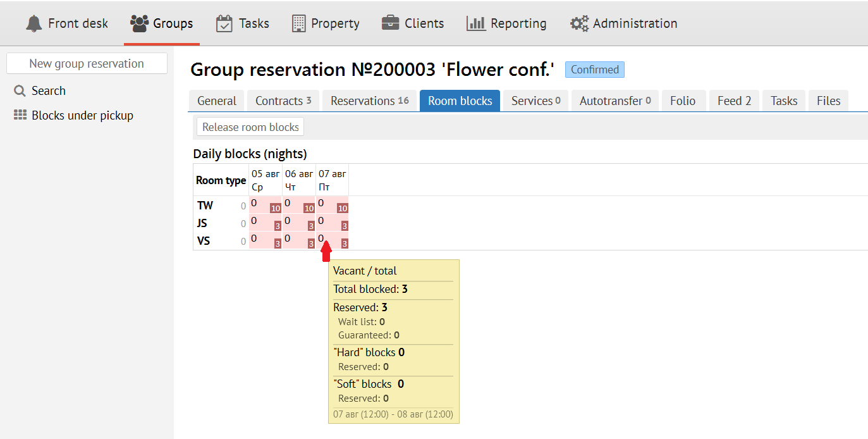Screen dimensions: 868x439
Task: Open the Files tab
Action: pyautogui.click(x=828, y=101)
